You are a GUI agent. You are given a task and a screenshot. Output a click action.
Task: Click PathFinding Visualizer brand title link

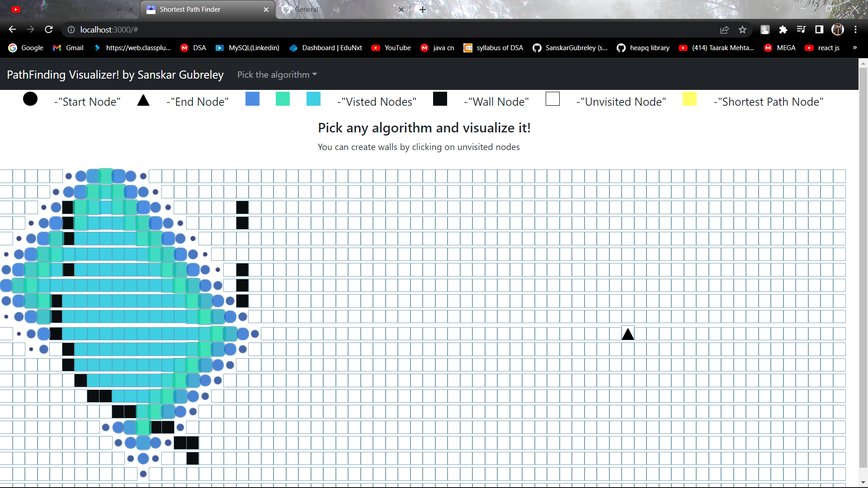pyautogui.click(x=115, y=75)
